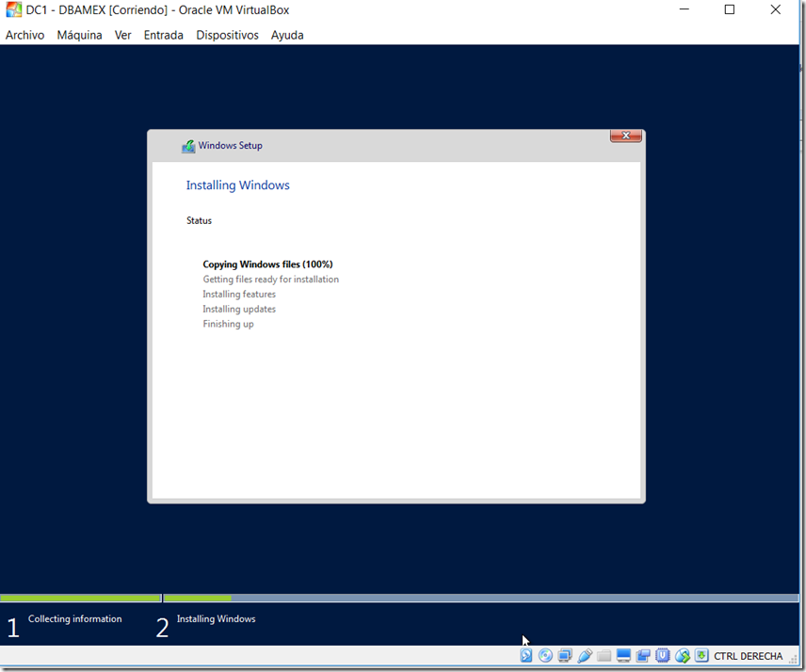
Task: Open the Ver menu
Action: [x=122, y=35]
